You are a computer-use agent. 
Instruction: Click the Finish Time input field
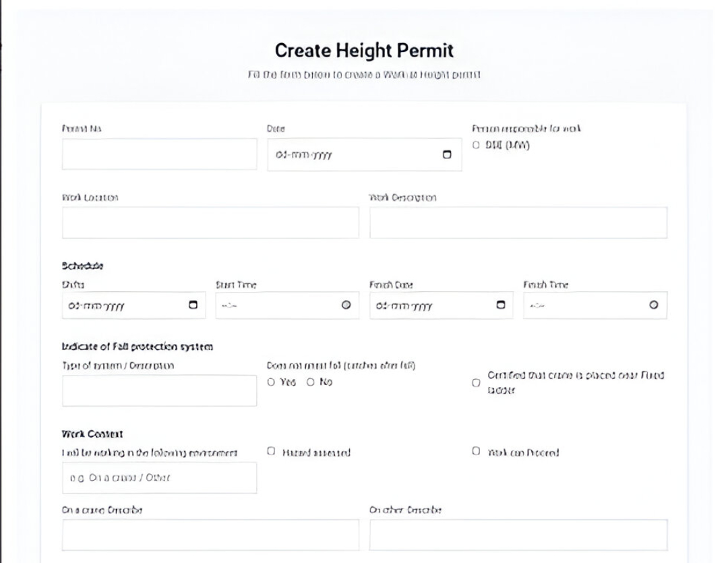583,305
